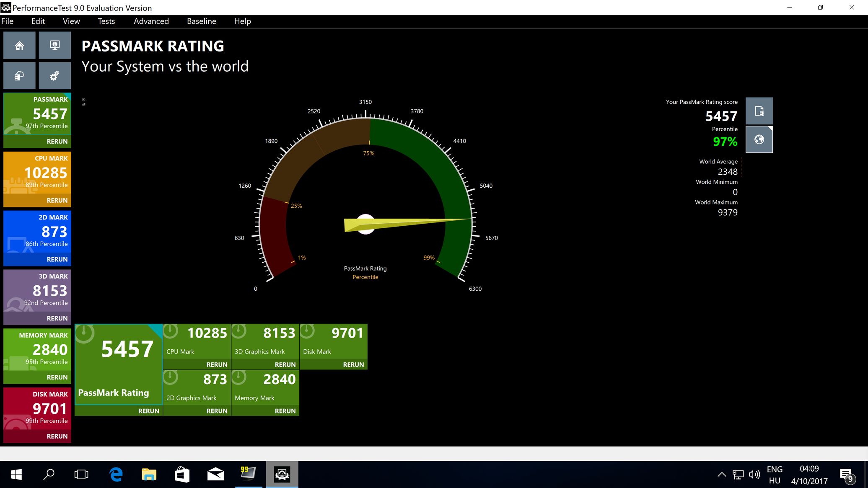
Task: Open the System Information monitor icon
Action: (55, 45)
